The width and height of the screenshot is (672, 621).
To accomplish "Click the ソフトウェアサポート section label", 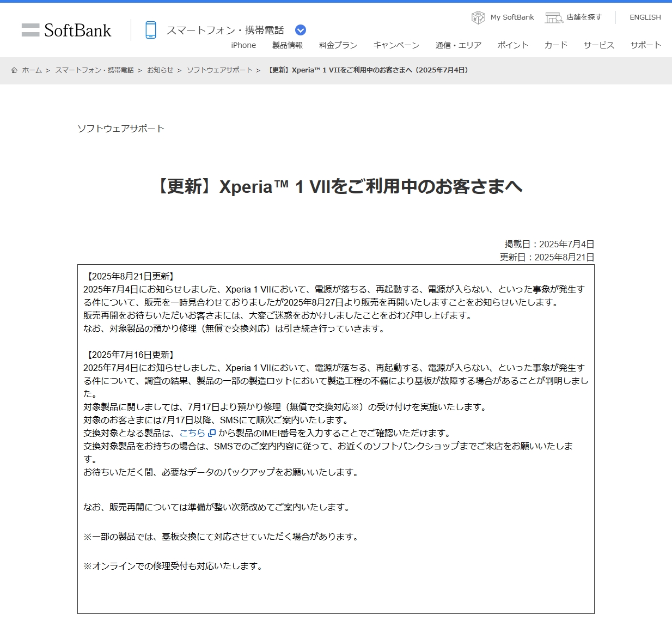I will pos(121,129).
